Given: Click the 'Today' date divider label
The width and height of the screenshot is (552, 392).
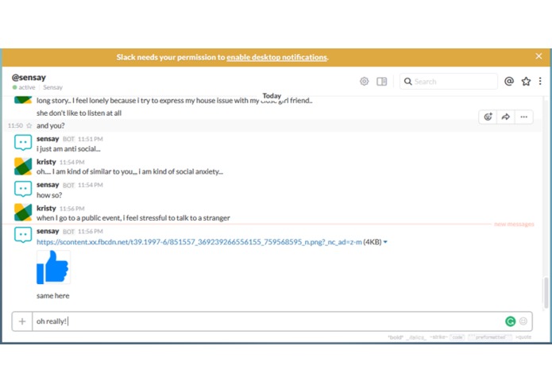Looking at the screenshot, I should click(272, 96).
